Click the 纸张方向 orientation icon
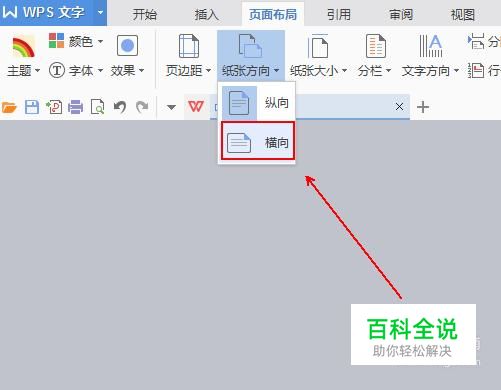 click(x=250, y=45)
